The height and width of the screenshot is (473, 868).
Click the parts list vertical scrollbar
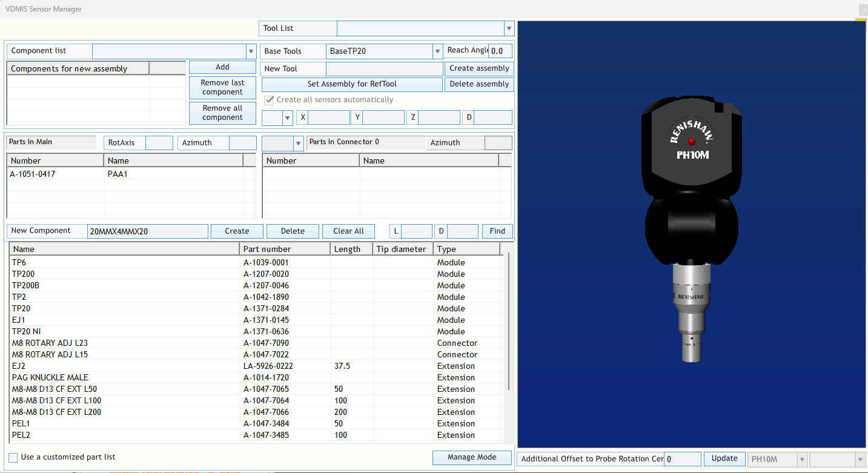click(x=508, y=321)
